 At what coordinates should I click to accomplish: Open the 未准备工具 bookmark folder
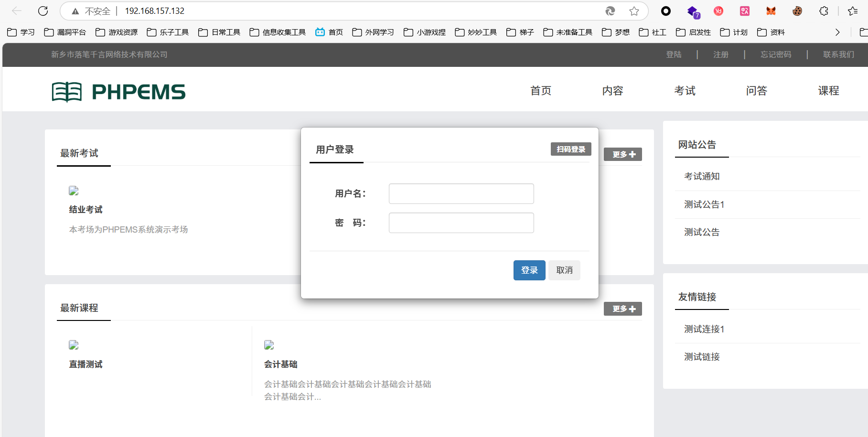568,32
